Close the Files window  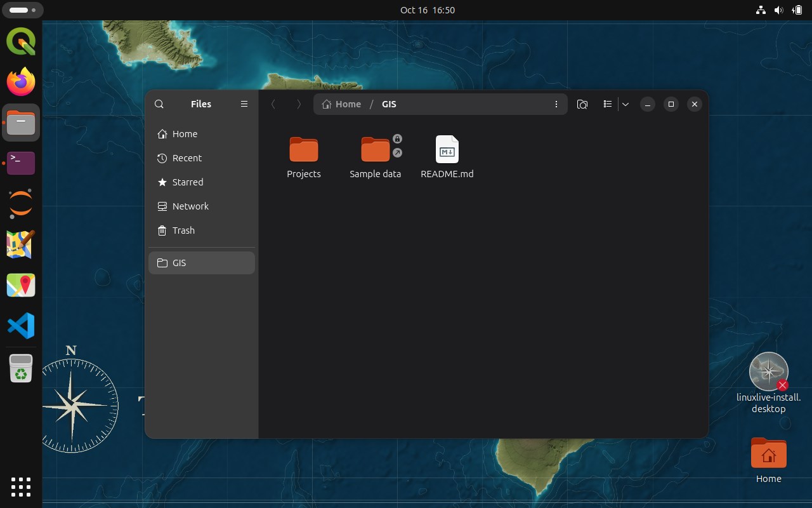tap(695, 104)
